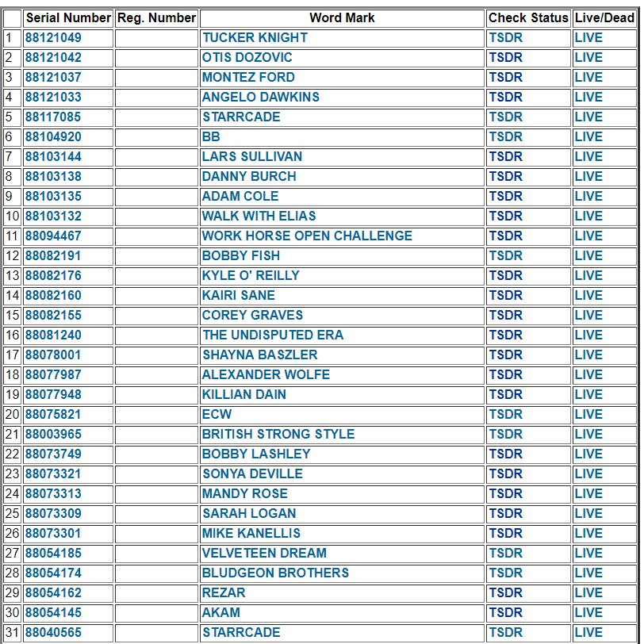Open the COREY GRAVES word mark
Screen dimensions: 644x644
click(x=252, y=315)
